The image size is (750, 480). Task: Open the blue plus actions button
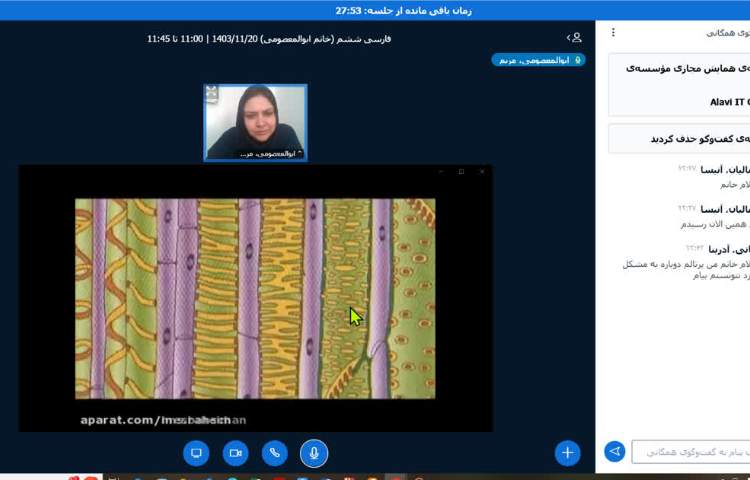[x=568, y=453]
